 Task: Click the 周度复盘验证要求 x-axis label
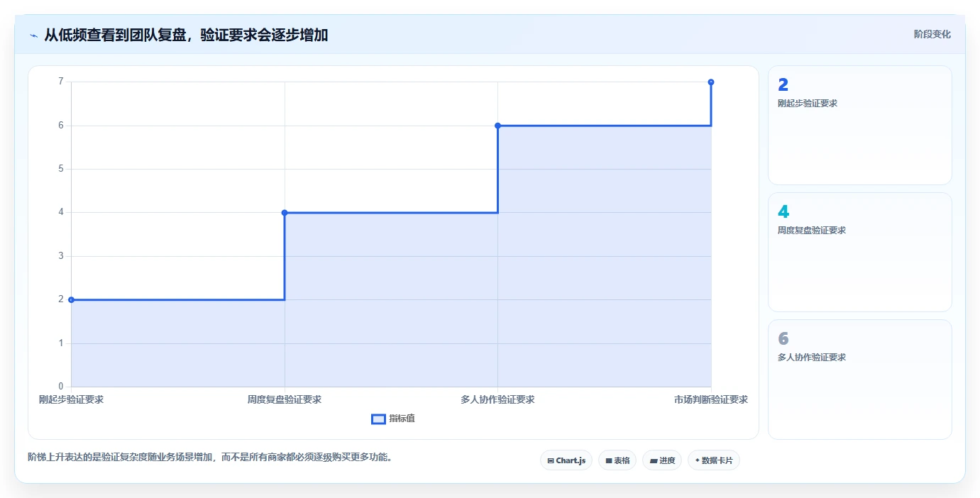(x=285, y=399)
